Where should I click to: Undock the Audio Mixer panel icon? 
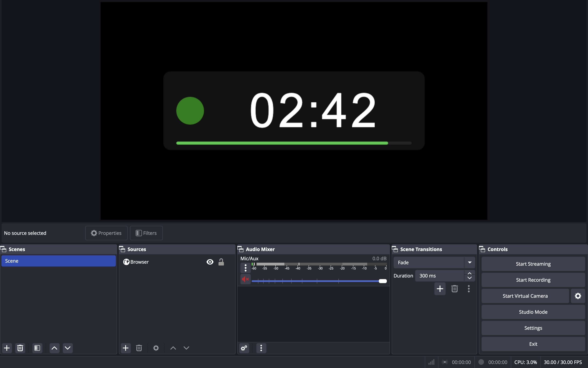(240, 249)
